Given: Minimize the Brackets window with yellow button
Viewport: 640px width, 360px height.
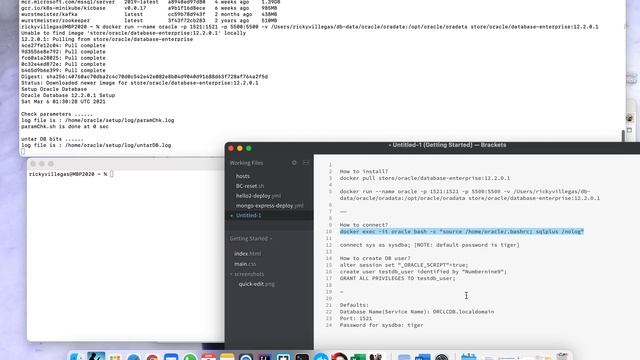Looking at the screenshot, I should coord(240,148).
